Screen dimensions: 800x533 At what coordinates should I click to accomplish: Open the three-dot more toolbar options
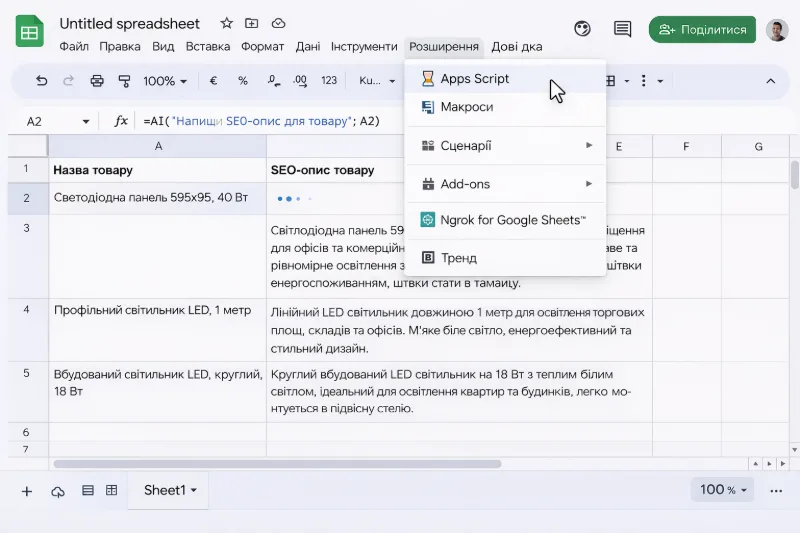[643, 81]
